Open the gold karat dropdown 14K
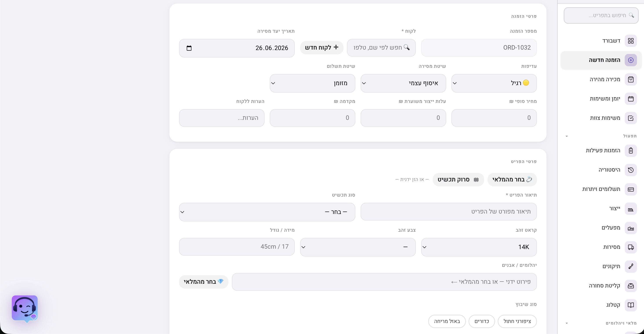The image size is (644, 334). 479,247
